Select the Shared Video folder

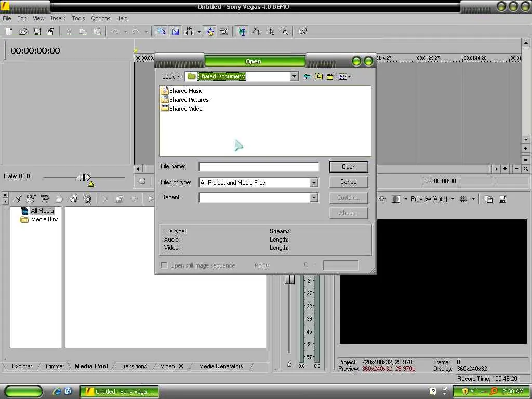point(182,108)
